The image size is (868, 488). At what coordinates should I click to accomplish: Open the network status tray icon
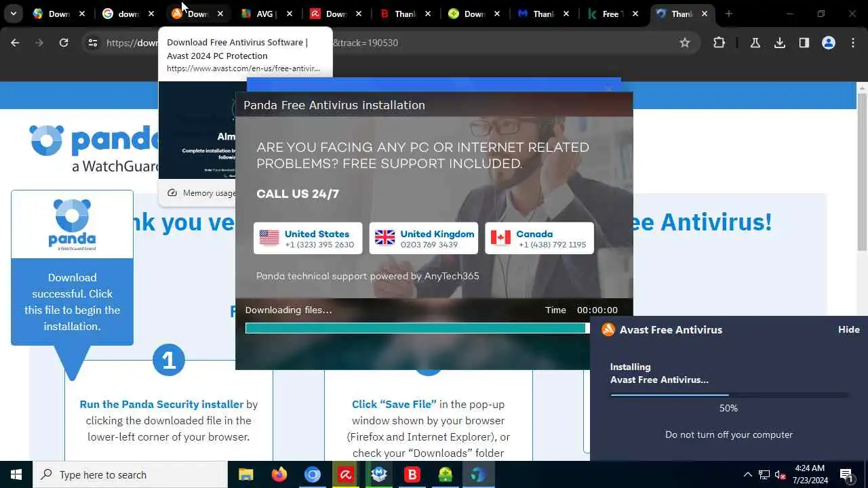764,474
